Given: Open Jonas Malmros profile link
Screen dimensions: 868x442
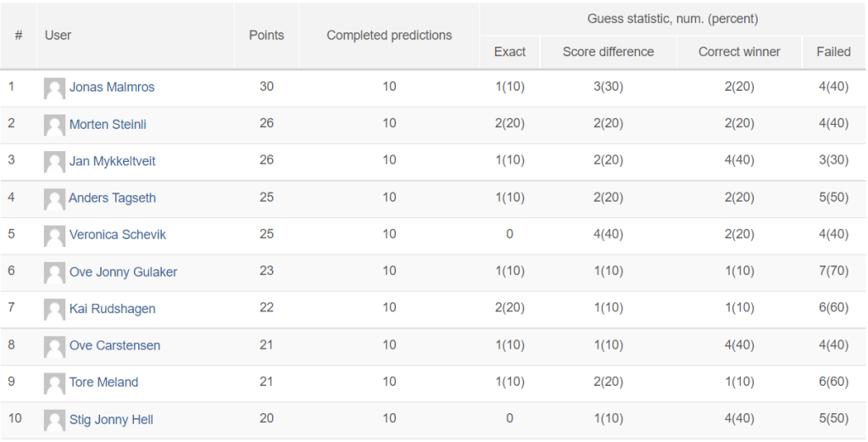Looking at the screenshot, I should pyautogui.click(x=112, y=87).
